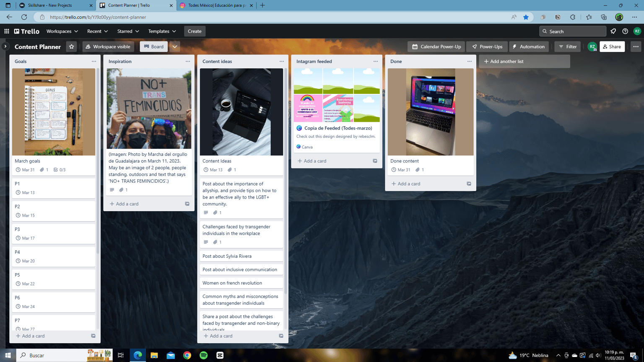Expand the collapsed workspace sidebar

click(x=5, y=47)
